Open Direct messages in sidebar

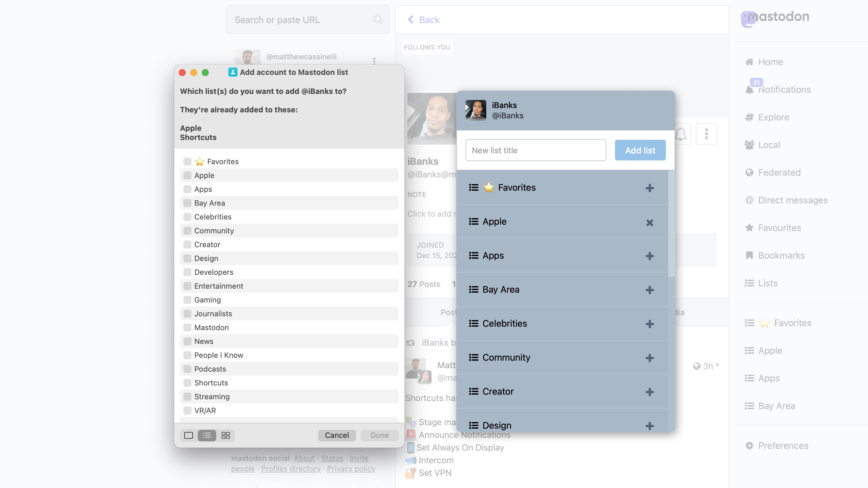(786, 200)
